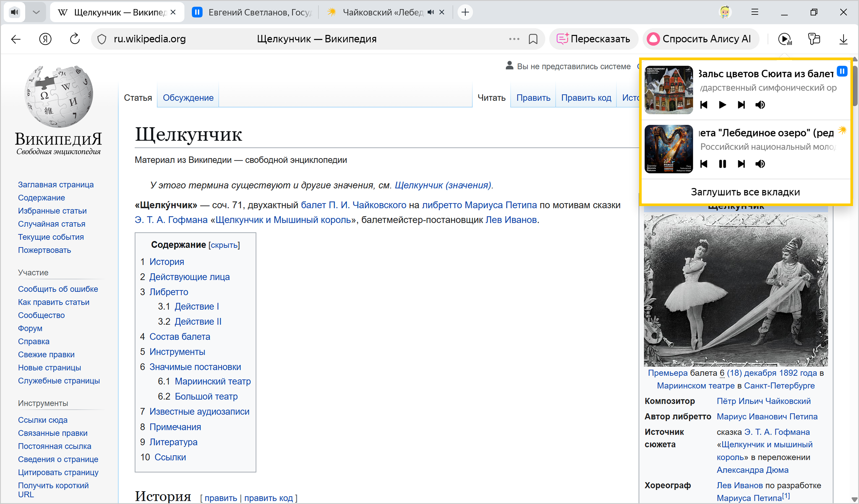Viewport: 859px width, 504px height.
Task: Click the bookmark icon in address bar
Action: coord(533,39)
